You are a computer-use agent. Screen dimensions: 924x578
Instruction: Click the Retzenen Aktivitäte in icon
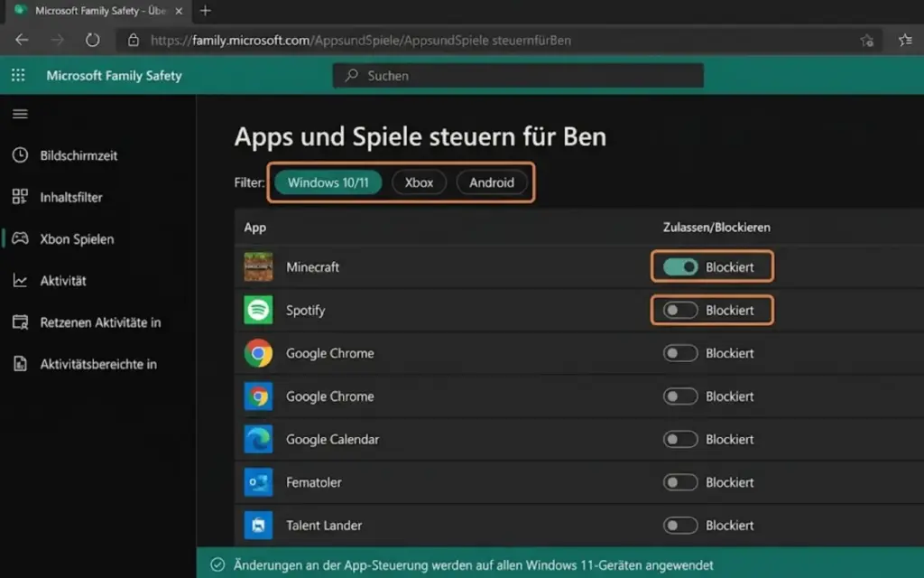click(20, 322)
